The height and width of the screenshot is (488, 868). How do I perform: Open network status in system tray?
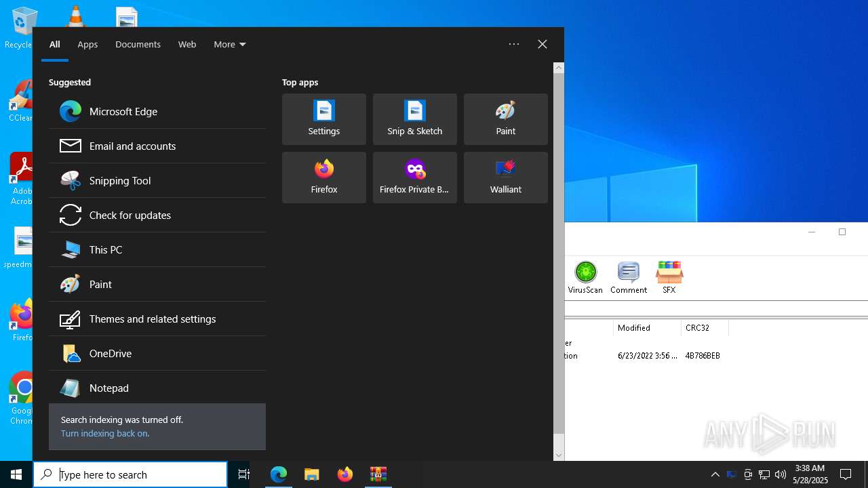click(x=764, y=474)
